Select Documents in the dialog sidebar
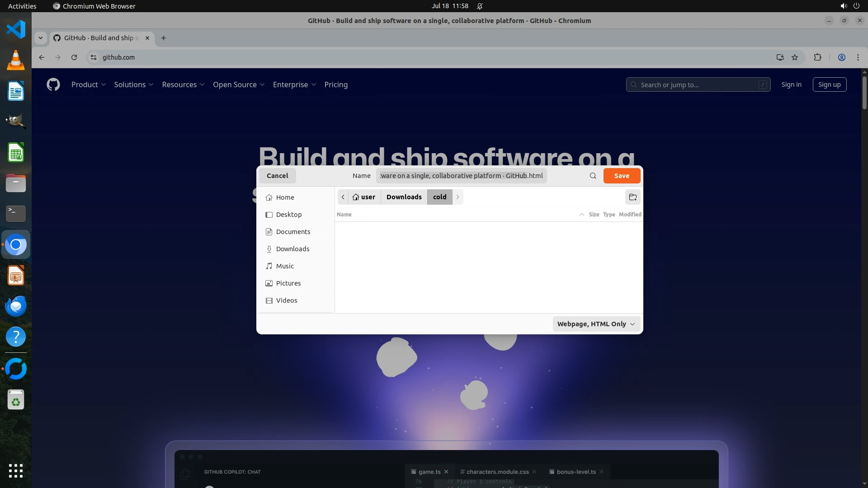The width and height of the screenshot is (868, 488). [293, 232]
